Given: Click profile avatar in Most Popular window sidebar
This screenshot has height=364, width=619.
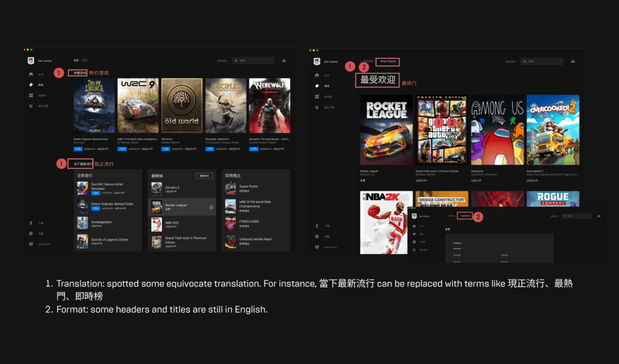Looking at the screenshot, I should click(317, 247).
